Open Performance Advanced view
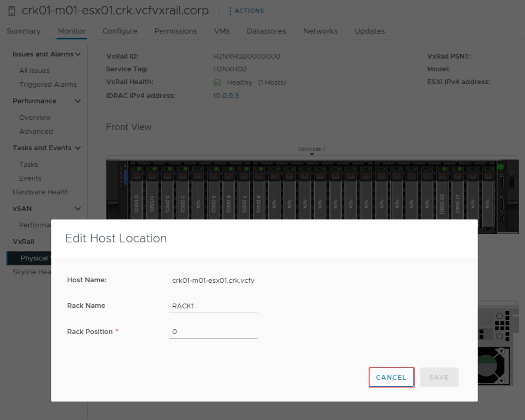Image resolution: width=525 pixels, height=420 pixels. (36, 131)
